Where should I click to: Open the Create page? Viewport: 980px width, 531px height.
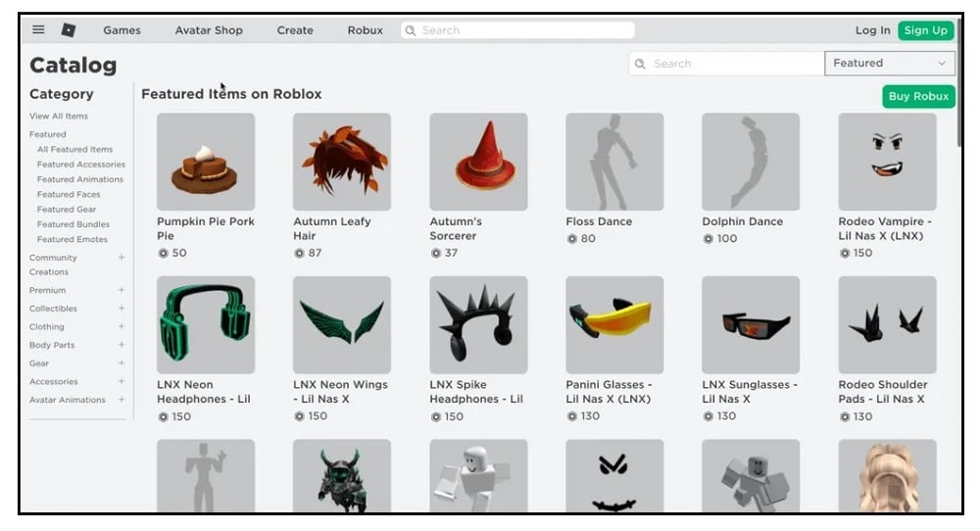coord(295,30)
